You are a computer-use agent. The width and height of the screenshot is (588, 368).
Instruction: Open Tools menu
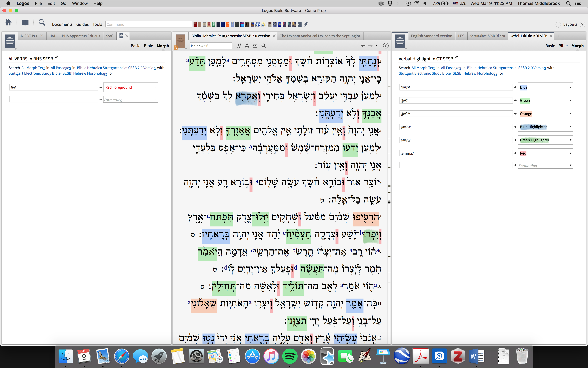(x=97, y=24)
